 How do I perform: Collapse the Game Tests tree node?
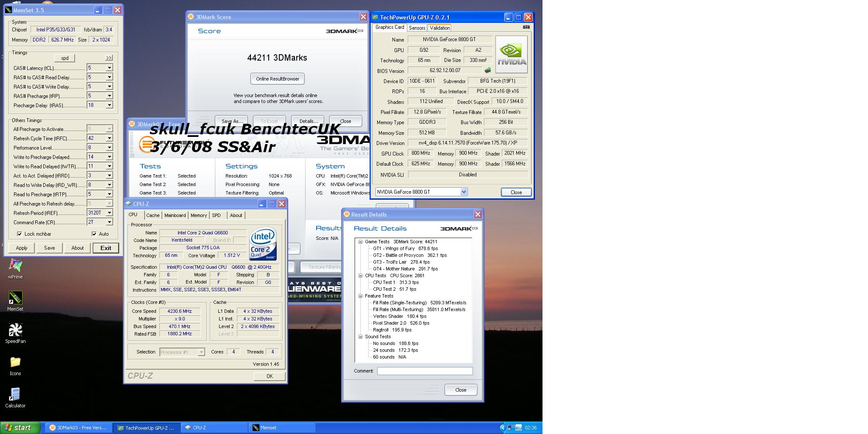361,242
